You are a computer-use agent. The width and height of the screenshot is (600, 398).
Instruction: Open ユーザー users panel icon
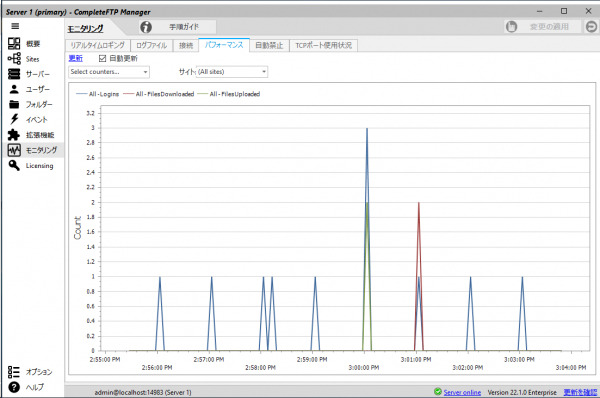point(14,89)
